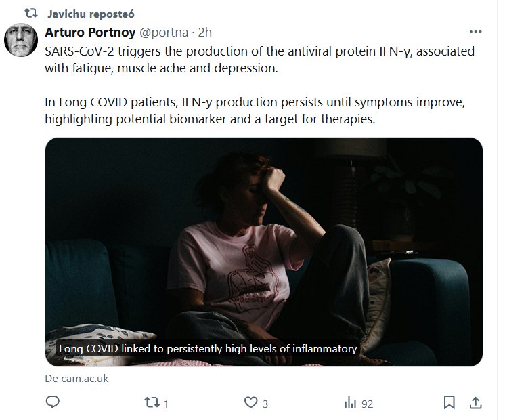505x420 pixels.
Task: Open the 2h post timestamp
Action: [x=204, y=32]
